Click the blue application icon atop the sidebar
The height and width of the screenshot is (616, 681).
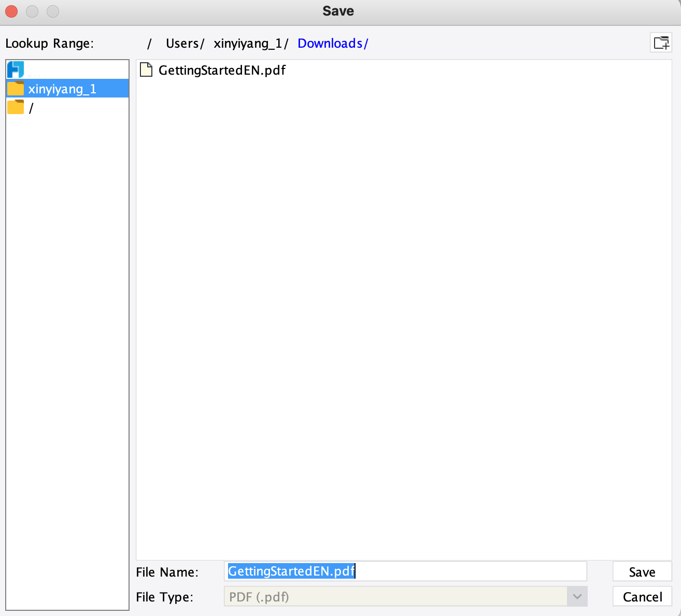(x=16, y=69)
